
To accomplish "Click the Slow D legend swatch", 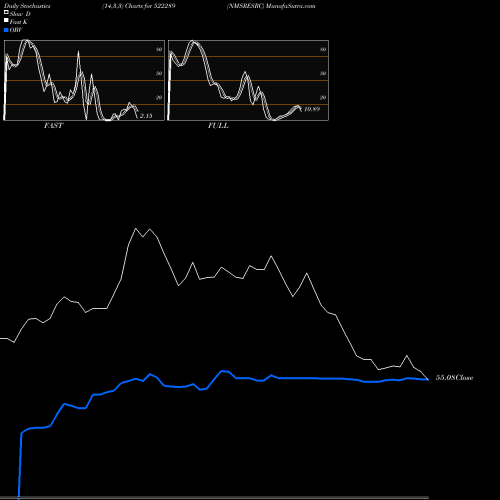I will 6,12.
